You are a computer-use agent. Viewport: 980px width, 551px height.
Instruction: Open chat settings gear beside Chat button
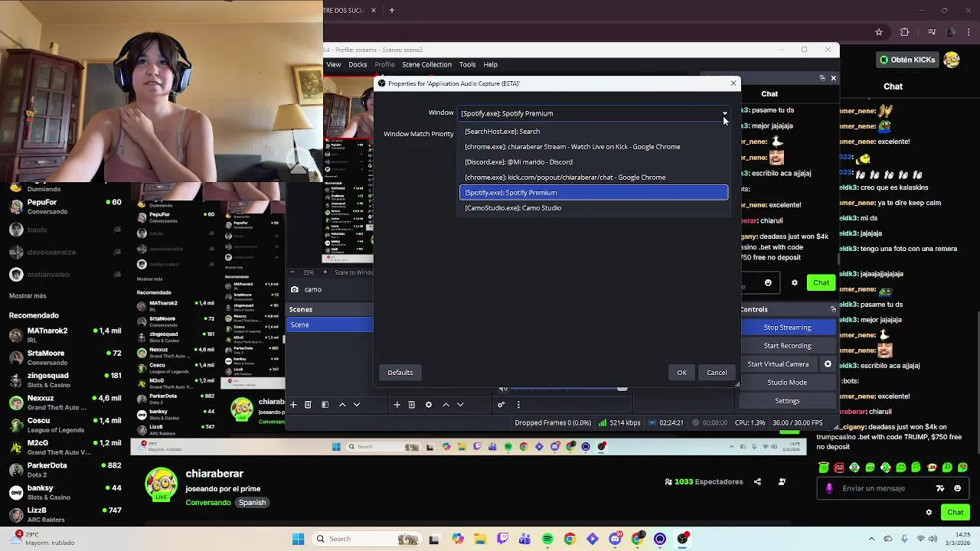[x=929, y=513]
